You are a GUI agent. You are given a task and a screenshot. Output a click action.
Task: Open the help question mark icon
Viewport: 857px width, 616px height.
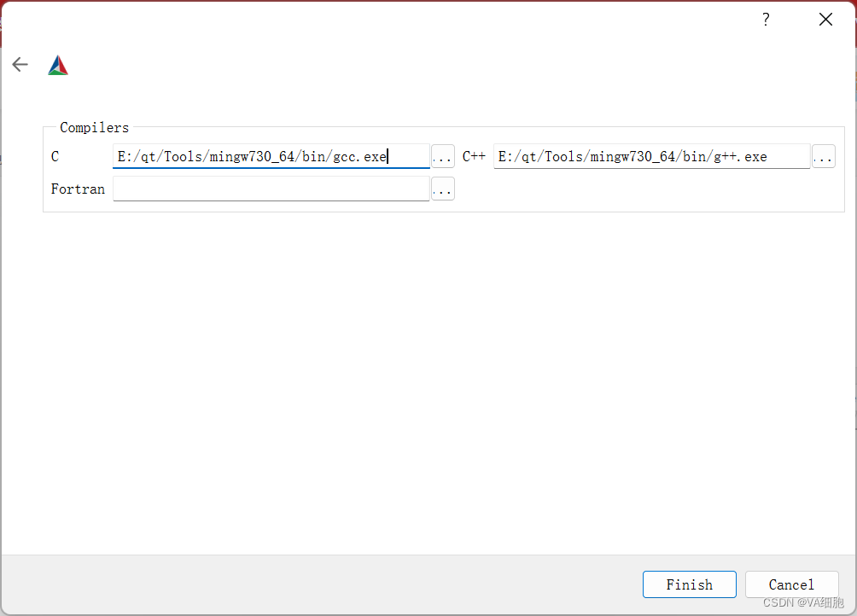[x=765, y=19]
